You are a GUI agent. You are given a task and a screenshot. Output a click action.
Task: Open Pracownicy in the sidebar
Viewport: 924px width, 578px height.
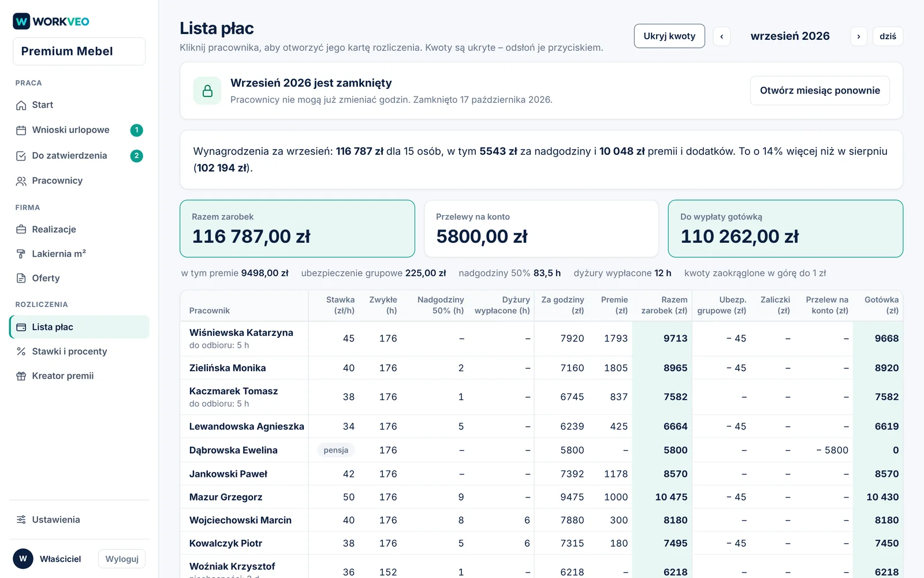click(79, 181)
